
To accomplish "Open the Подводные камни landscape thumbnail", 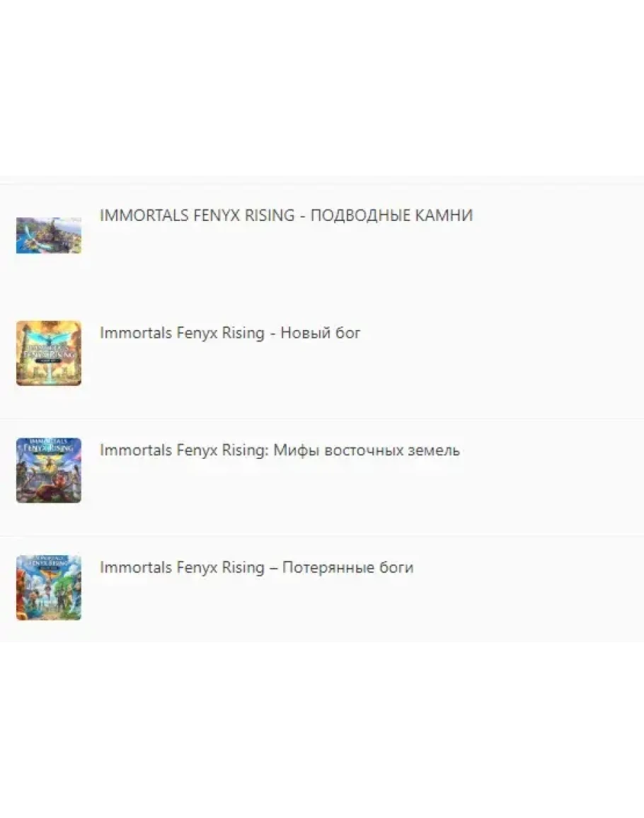I will [49, 235].
